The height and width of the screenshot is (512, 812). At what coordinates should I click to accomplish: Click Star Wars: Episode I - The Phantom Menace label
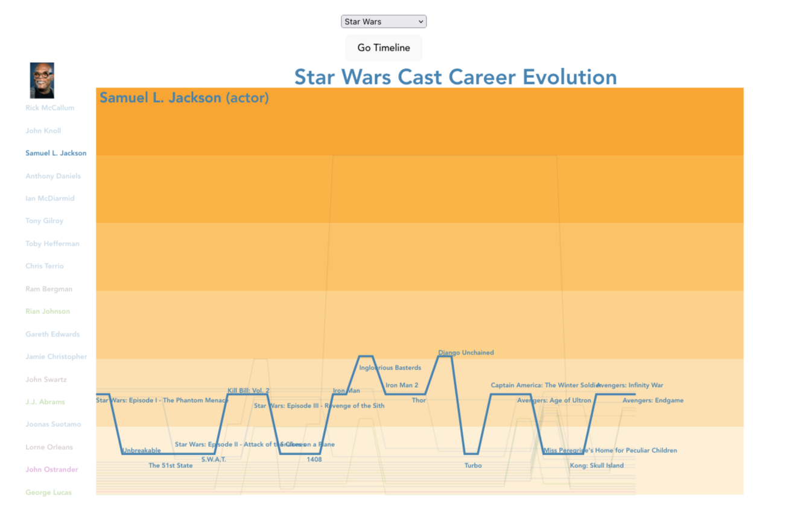[162, 400]
